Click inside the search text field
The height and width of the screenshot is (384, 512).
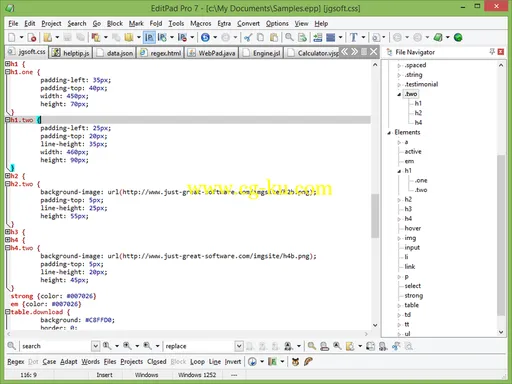click(x=56, y=346)
